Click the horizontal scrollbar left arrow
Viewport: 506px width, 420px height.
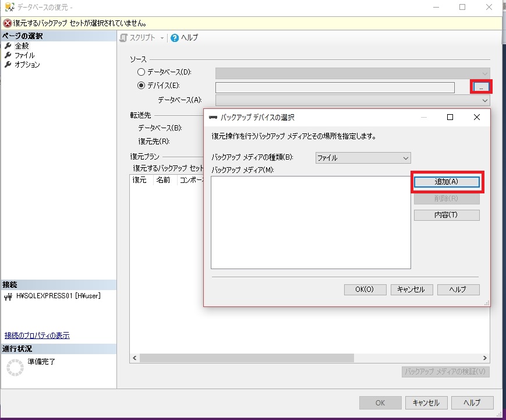tap(135, 358)
